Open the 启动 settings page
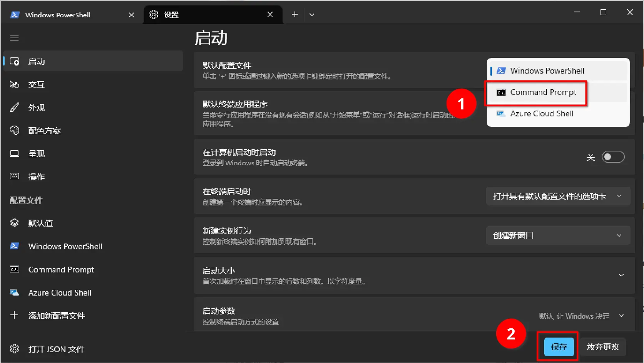The height and width of the screenshot is (363, 644). tap(93, 61)
